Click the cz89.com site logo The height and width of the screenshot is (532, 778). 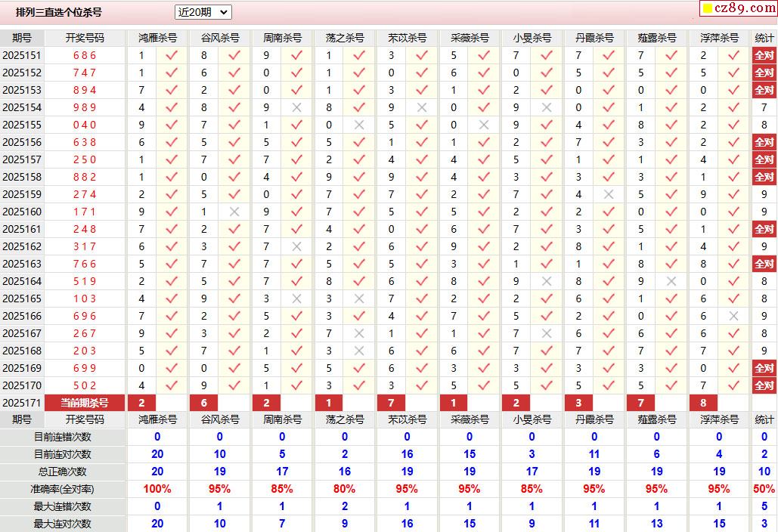tap(738, 8)
